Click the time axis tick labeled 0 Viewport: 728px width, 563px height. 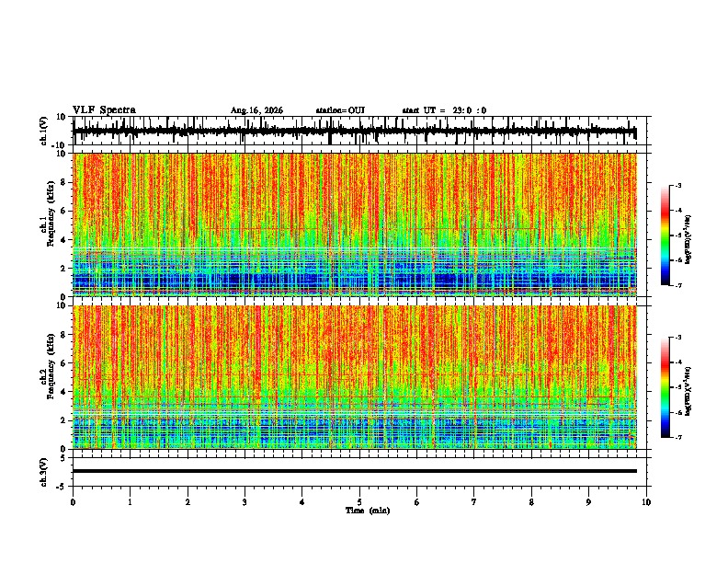[73, 502]
